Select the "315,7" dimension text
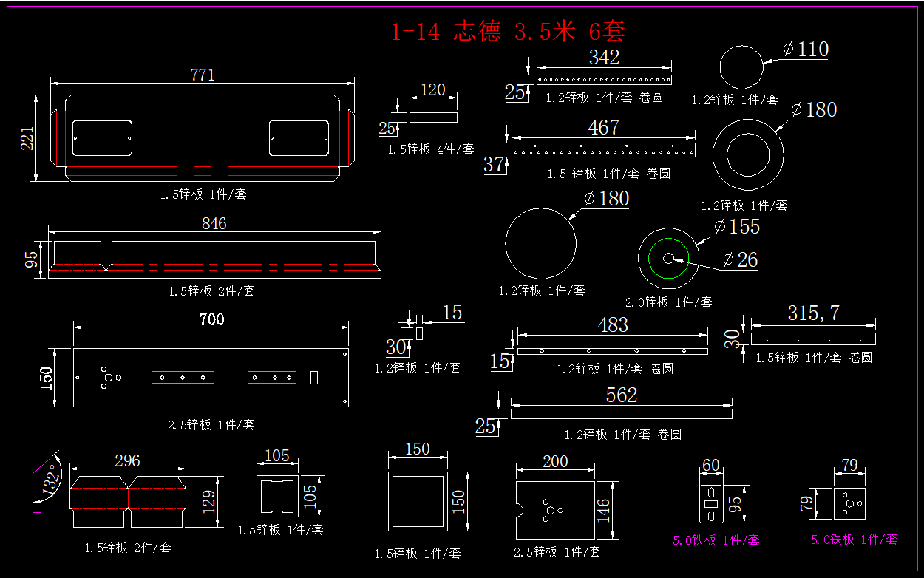Screen dimensions: 924x578 click(x=813, y=313)
